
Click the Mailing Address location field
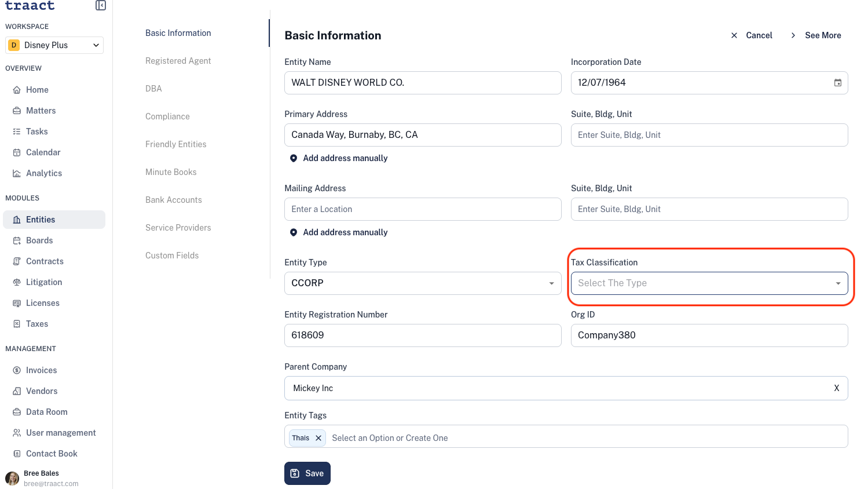click(423, 209)
